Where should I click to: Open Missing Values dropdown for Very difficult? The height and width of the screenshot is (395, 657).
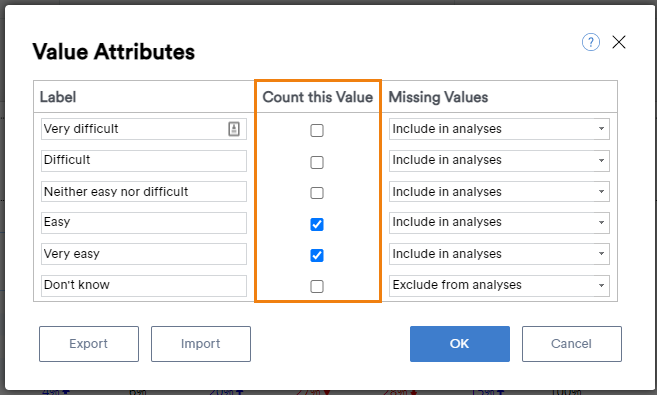point(499,129)
